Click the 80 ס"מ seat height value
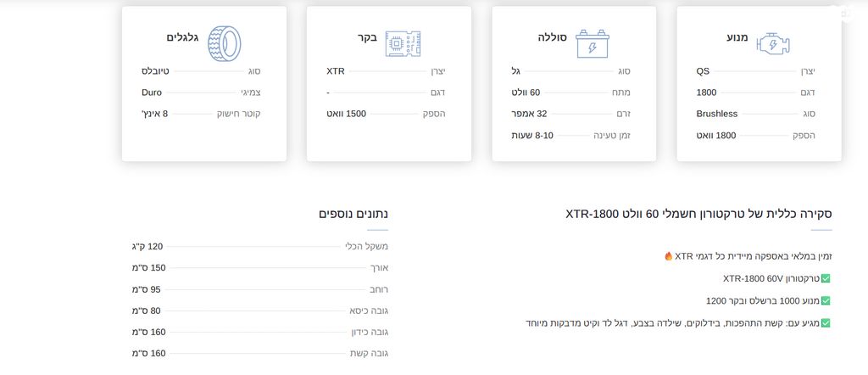 point(146,311)
